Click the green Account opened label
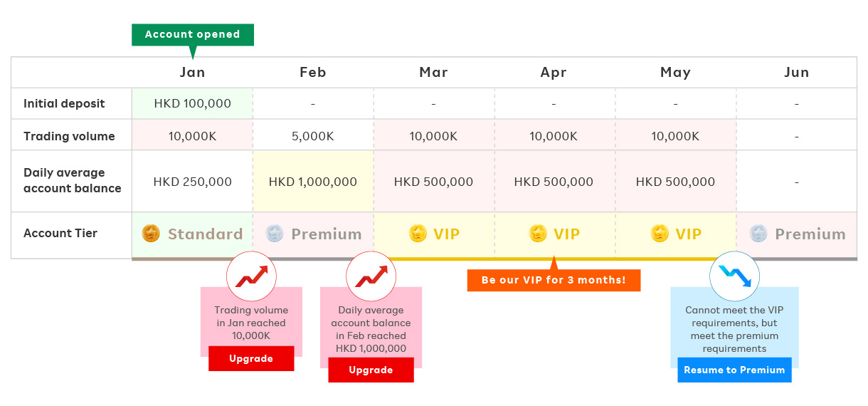868x406 pixels. 192,34
